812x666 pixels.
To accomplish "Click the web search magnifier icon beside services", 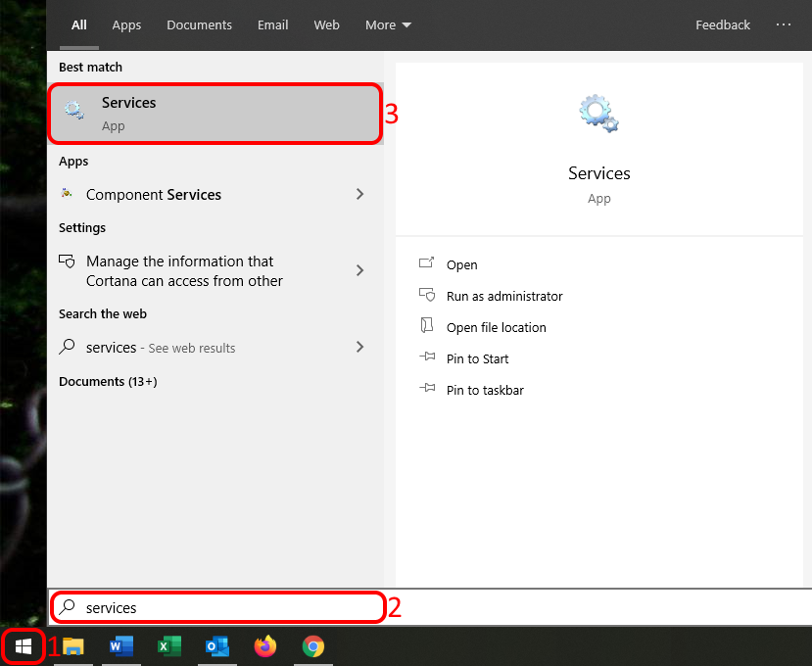I will tap(67, 347).
